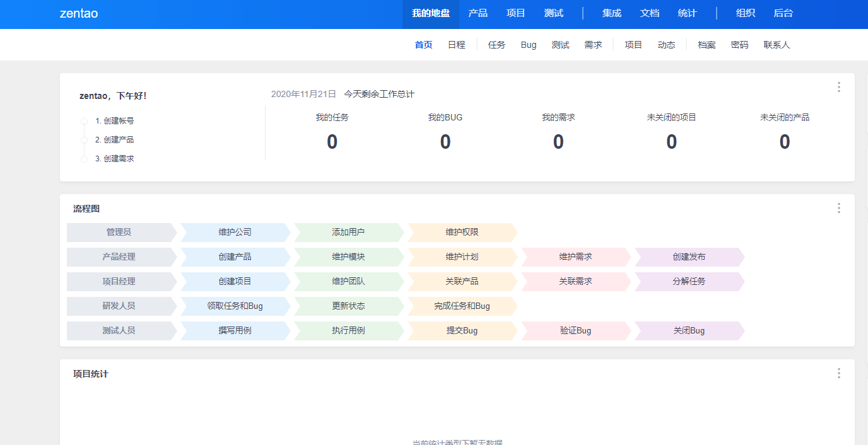
Task: Select the 创建产品 step circle
Action: tap(84, 140)
